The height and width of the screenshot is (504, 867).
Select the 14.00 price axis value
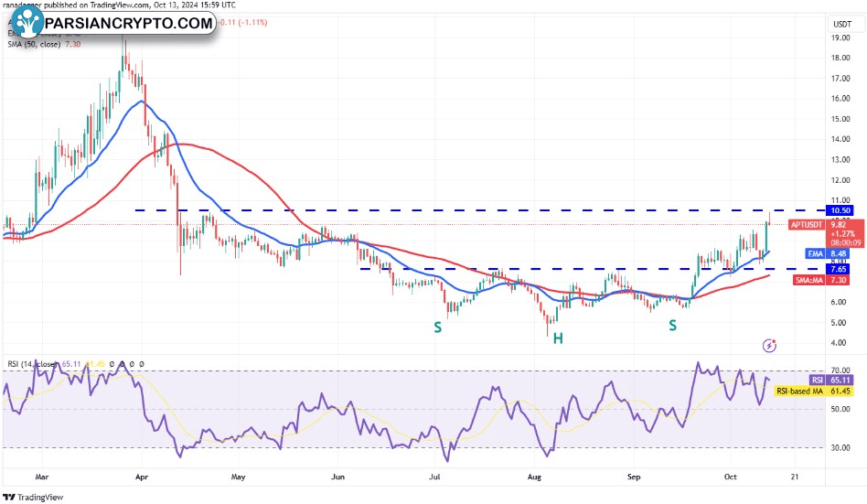click(x=840, y=139)
